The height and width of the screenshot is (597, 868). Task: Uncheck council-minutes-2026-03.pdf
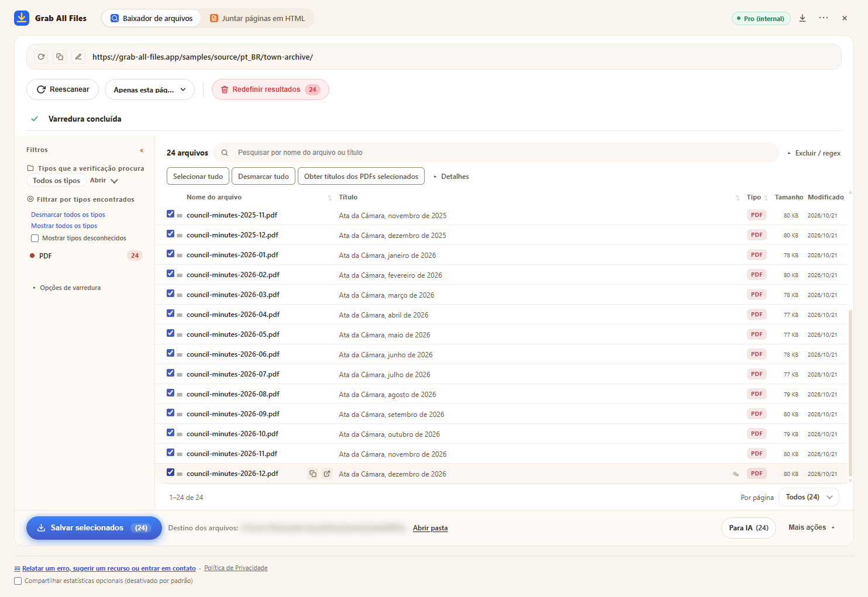tap(170, 294)
